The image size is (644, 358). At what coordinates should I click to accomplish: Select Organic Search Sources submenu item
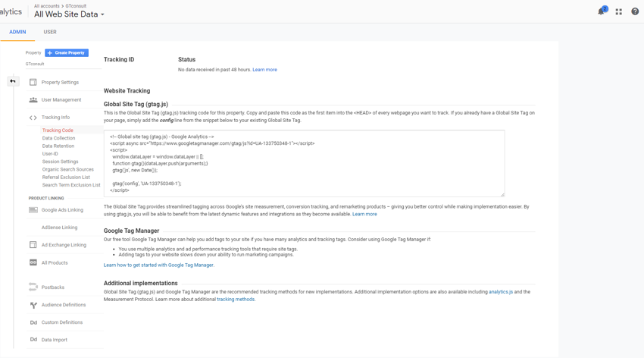(67, 169)
